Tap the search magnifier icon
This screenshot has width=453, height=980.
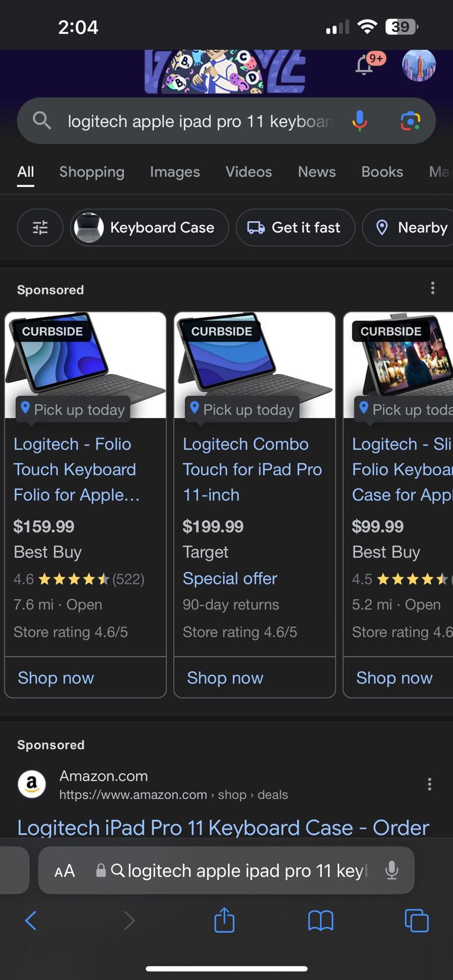tap(42, 121)
